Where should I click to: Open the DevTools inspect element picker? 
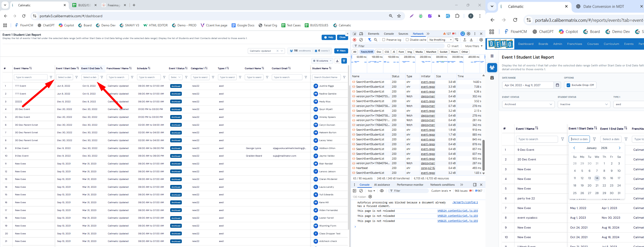[354, 34]
